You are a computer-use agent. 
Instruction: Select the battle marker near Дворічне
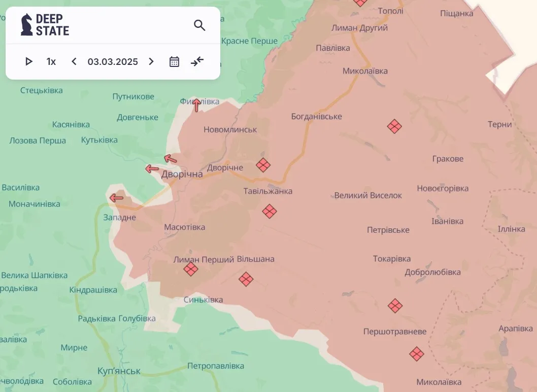[x=263, y=165]
